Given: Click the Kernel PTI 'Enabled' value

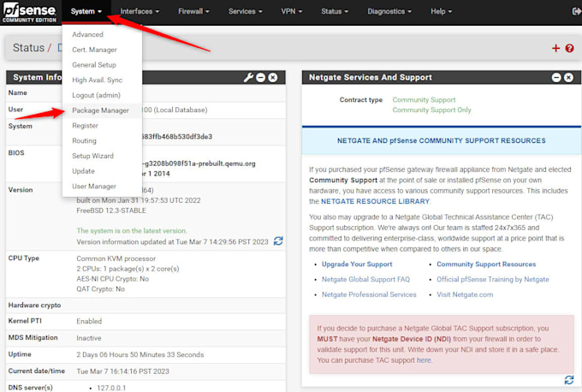Looking at the screenshot, I should (x=89, y=322).
